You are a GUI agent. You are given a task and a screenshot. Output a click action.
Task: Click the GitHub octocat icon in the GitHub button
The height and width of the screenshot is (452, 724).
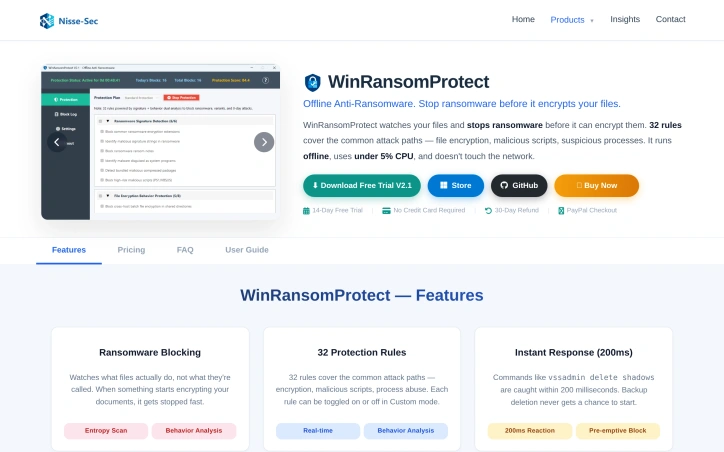click(x=504, y=185)
